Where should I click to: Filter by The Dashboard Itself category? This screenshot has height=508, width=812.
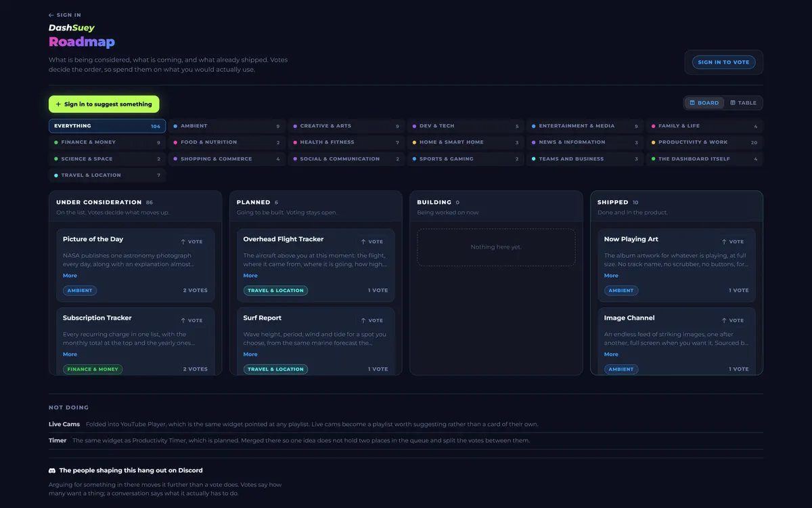(x=704, y=159)
